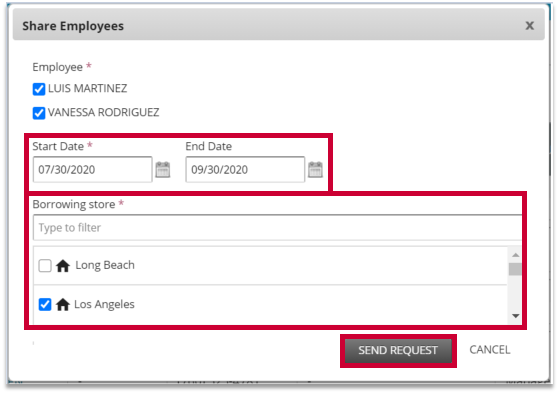559x394 pixels.
Task: Click the store list scroll-down arrow
Action: pyautogui.click(x=515, y=316)
